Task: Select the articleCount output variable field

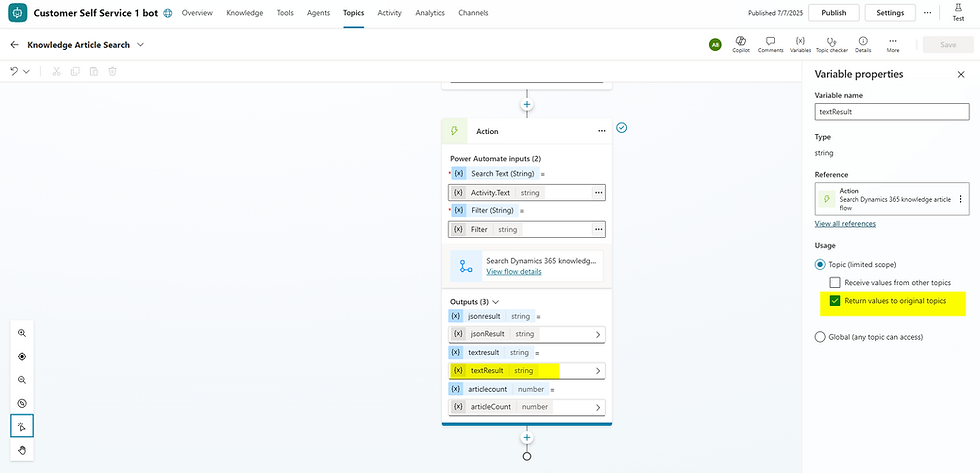Action: point(527,407)
